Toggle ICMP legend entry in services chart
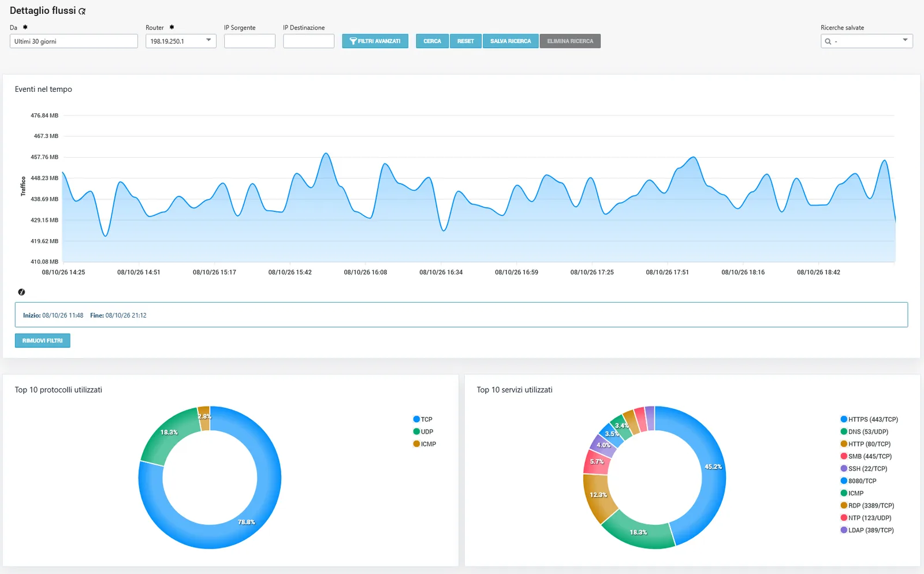 852,493
